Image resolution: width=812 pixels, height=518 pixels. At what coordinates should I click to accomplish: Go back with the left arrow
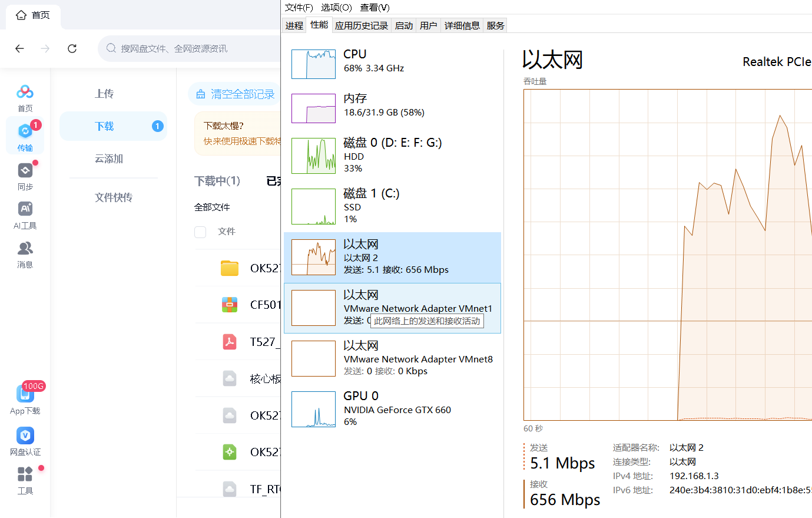click(x=19, y=48)
